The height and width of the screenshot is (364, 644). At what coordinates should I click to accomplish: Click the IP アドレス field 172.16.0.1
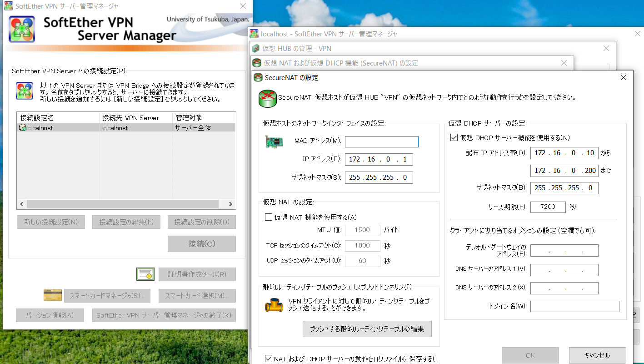(379, 159)
